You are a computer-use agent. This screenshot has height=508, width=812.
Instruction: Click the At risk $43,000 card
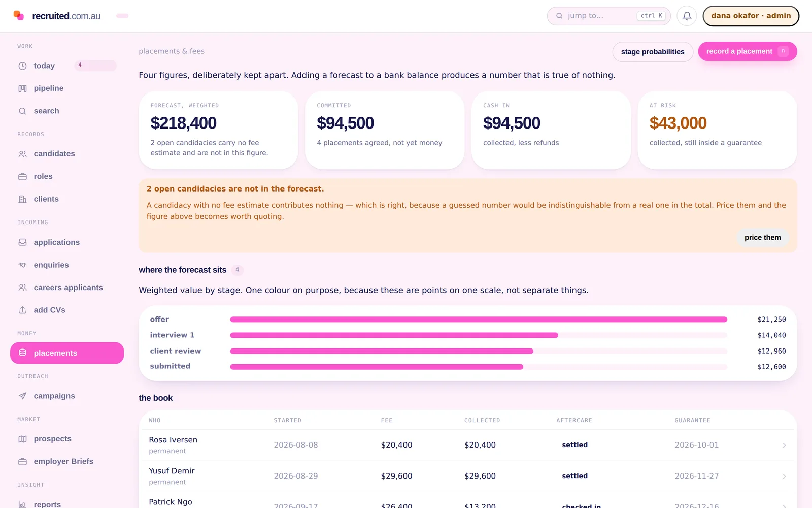pyautogui.click(x=717, y=130)
